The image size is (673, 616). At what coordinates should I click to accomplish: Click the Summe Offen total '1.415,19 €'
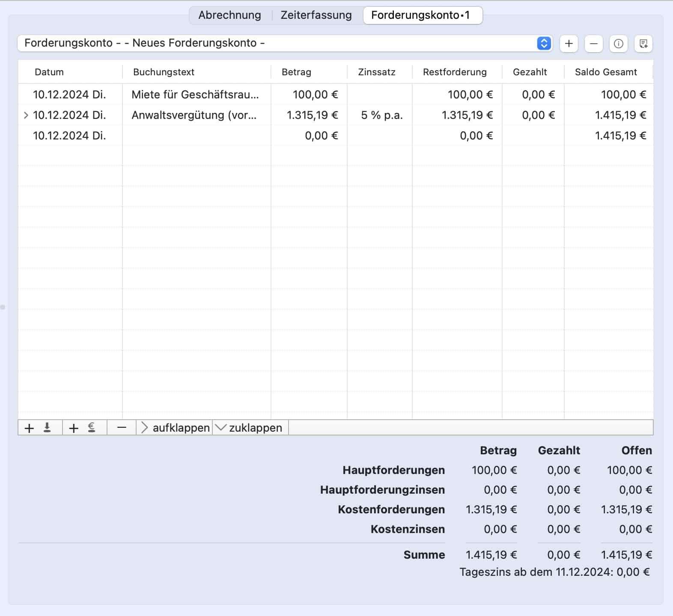pos(626,555)
